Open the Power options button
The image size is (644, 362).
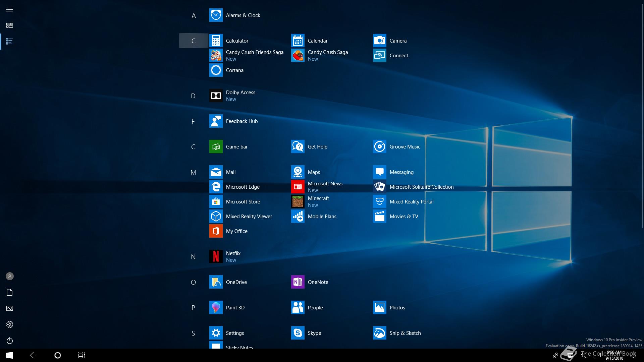[10, 341]
